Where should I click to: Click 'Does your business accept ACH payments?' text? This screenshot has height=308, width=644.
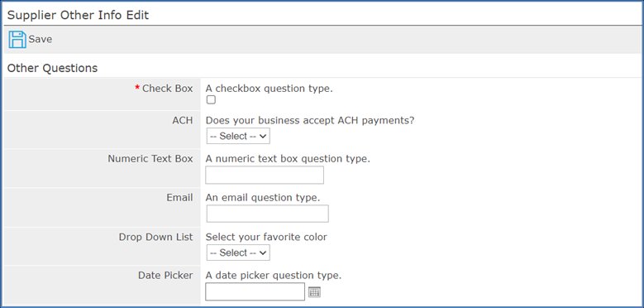(x=310, y=121)
